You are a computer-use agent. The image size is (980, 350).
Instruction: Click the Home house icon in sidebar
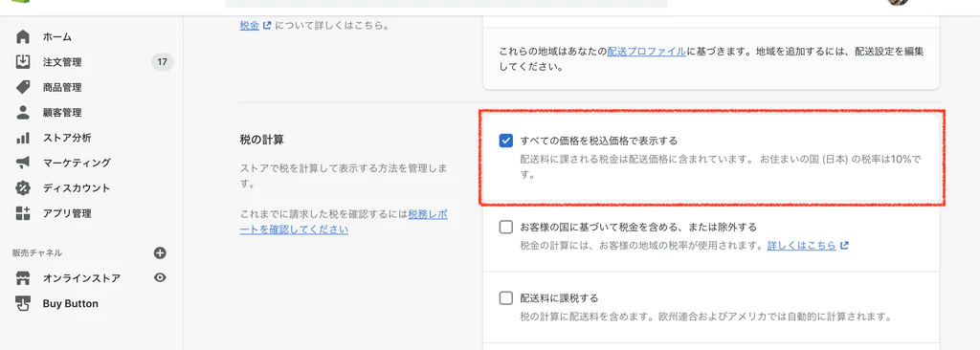coord(23,37)
